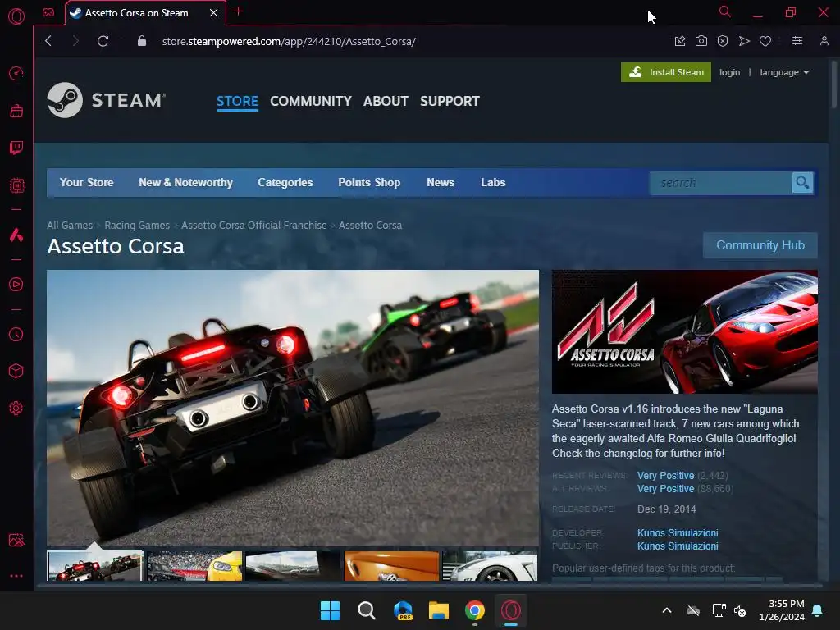Screen dimensions: 840x630
Task: Open Google Chrome from taskbar
Action: click(475, 610)
